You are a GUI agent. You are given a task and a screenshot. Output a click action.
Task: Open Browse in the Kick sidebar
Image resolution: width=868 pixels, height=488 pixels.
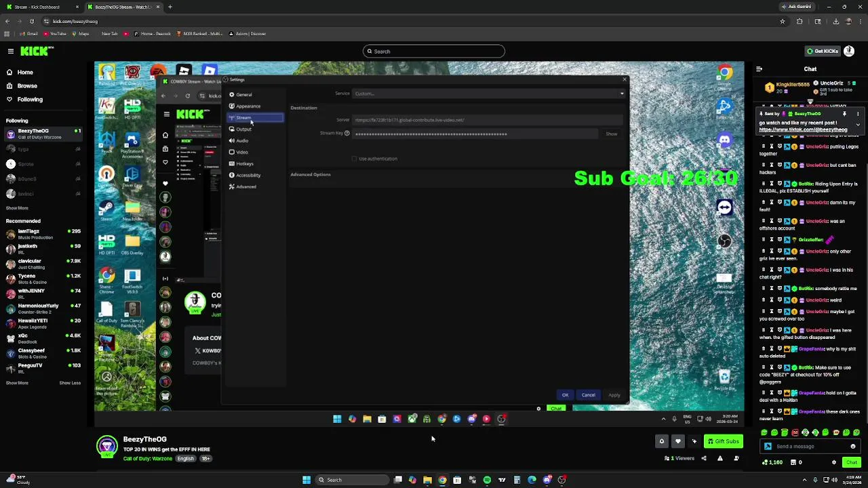(27, 85)
